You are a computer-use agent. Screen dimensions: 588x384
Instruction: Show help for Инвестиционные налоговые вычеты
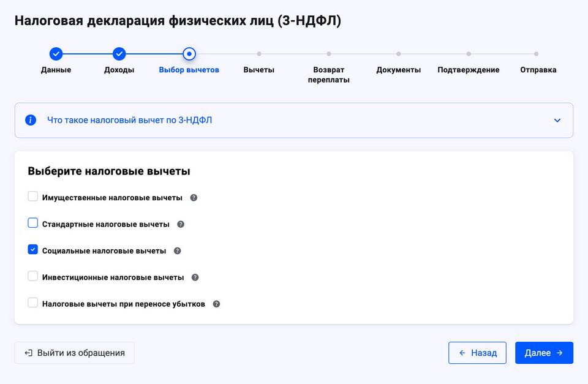click(195, 277)
